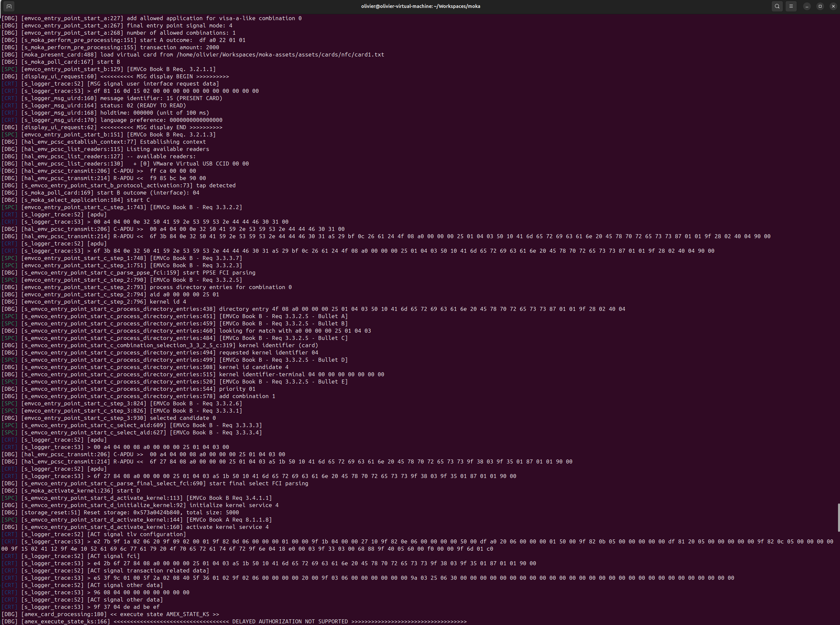Click 'Req 3.3.2.5 - Bullet D' line
This screenshot has width=840, height=625.
(x=175, y=360)
